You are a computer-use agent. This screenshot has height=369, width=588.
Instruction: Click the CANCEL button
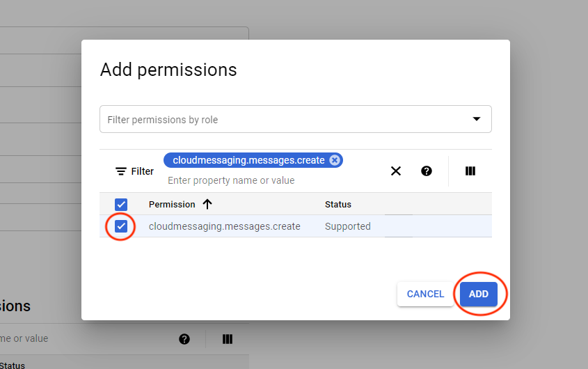tap(425, 294)
